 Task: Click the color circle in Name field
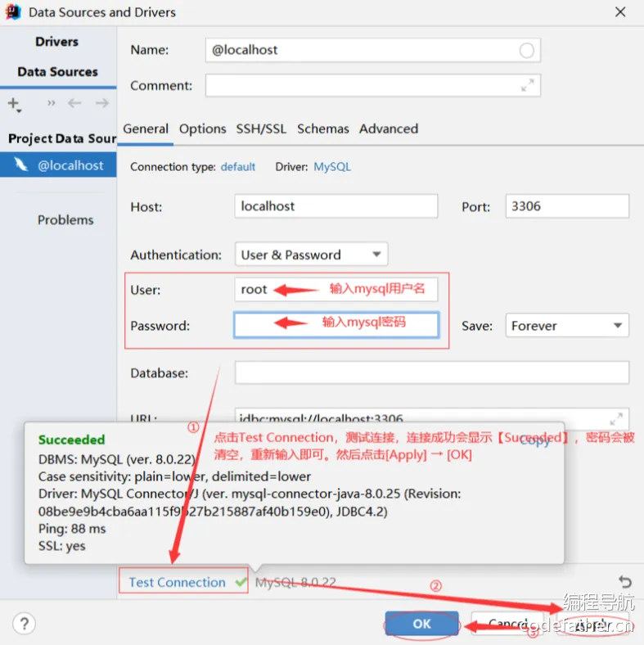pos(526,51)
